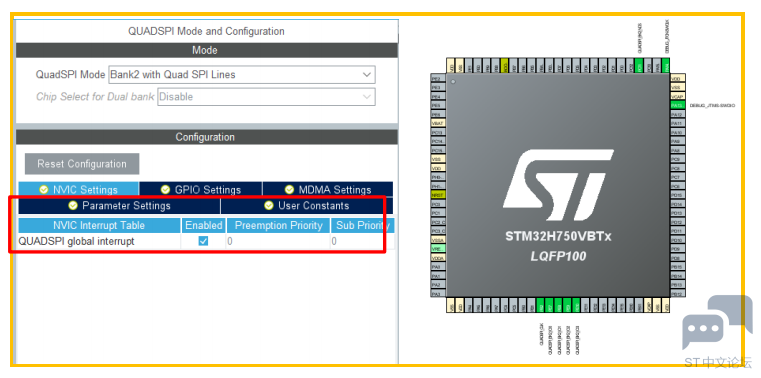The height and width of the screenshot is (378, 761).
Task: Select the QUADSPI global interrupt row label
Action: click(x=76, y=241)
